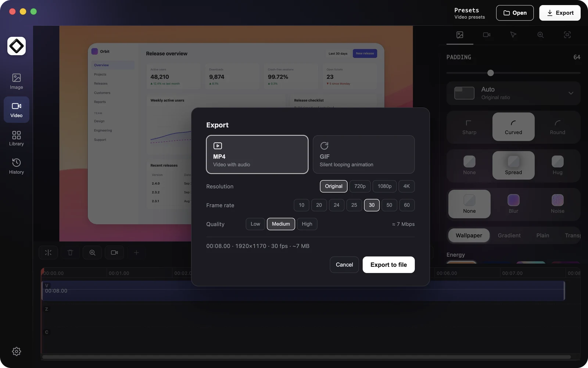This screenshot has width=588, height=368.
Task: Click the Open button in title bar
Action: coord(515,13)
